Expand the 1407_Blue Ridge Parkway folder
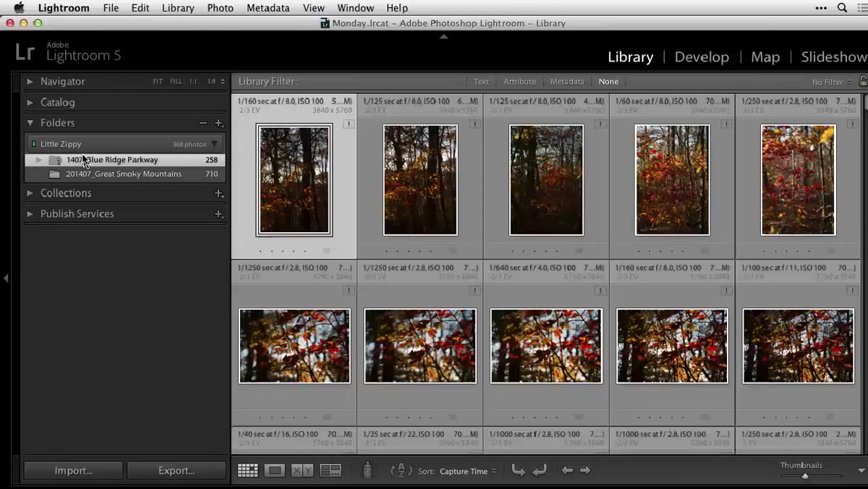The image size is (868, 489). pyautogui.click(x=39, y=160)
